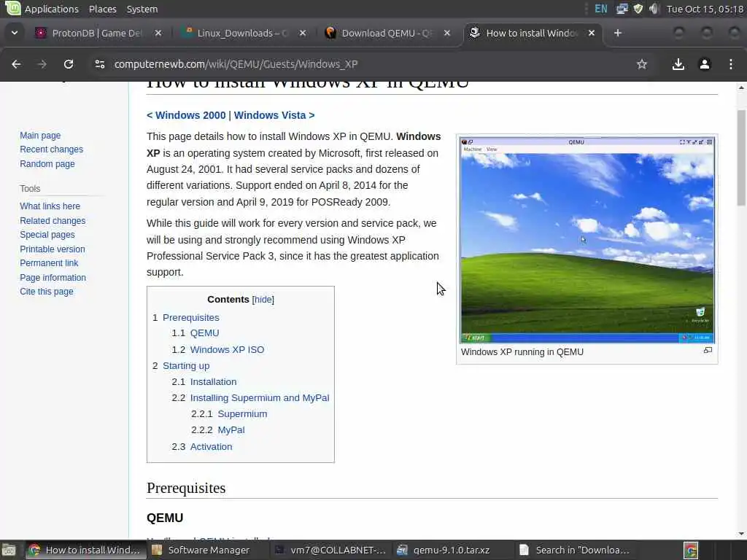The image size is (747, 560).
Task: Jump to MyPal subsection
Action: (x=231, y=430)
